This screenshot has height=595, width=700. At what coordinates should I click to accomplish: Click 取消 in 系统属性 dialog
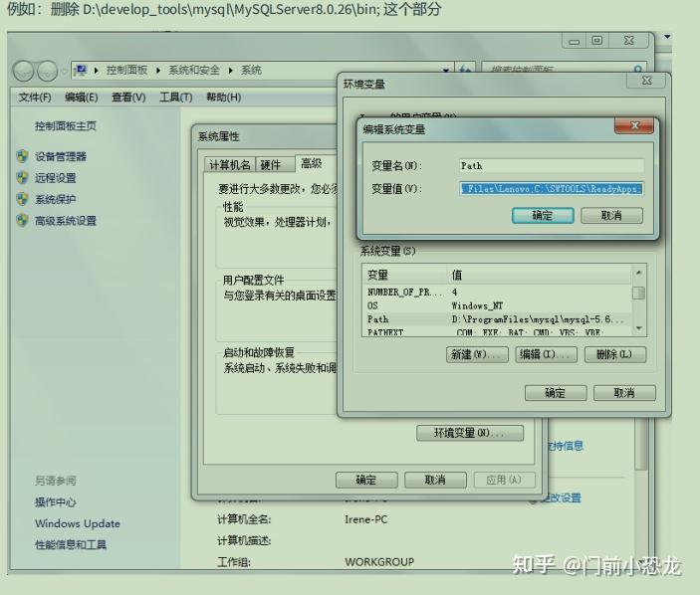[x=435, y=480]
